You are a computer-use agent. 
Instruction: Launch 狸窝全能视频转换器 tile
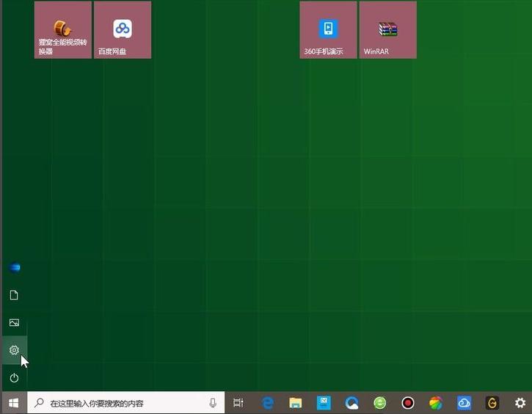click(x=63, y=30)
